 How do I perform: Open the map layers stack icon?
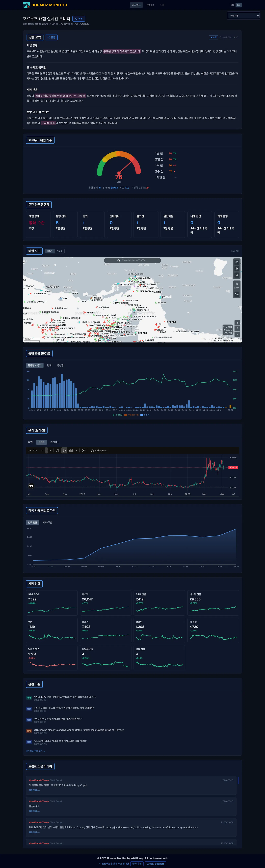(x=237, y=275)
